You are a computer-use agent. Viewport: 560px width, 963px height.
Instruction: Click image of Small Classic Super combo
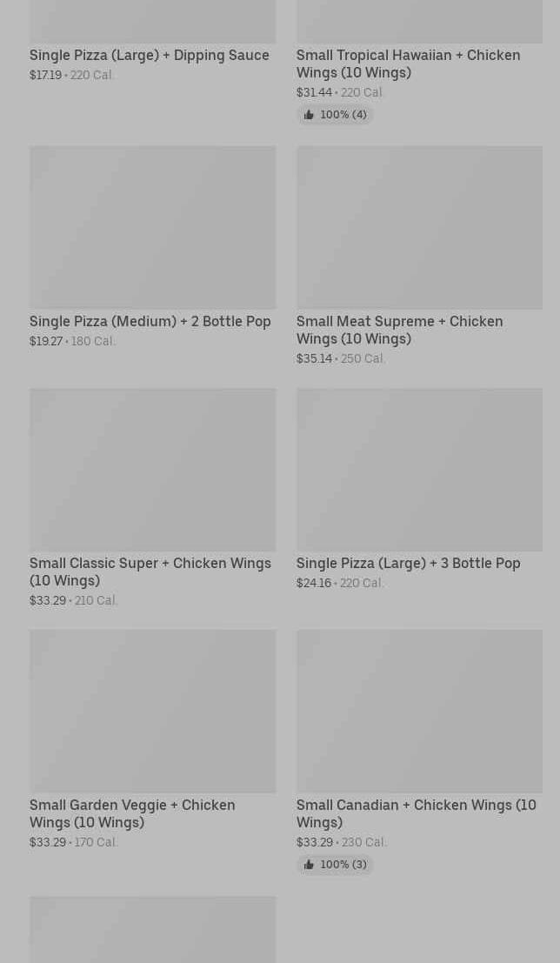pyautogui.click(x=153, y=469)
